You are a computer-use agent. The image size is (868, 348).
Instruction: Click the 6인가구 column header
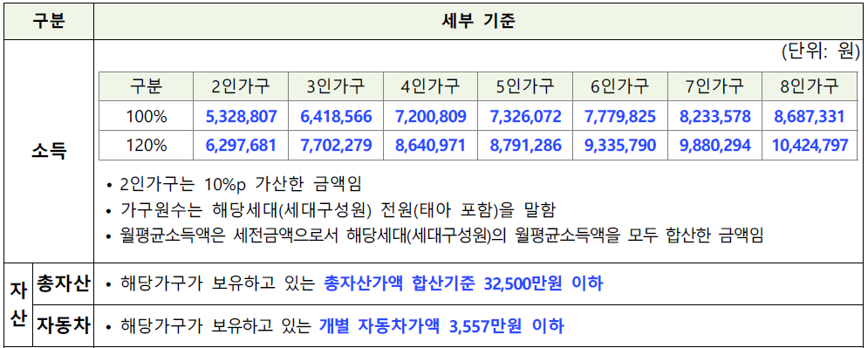pyautogui.click(x=620, y=85)
